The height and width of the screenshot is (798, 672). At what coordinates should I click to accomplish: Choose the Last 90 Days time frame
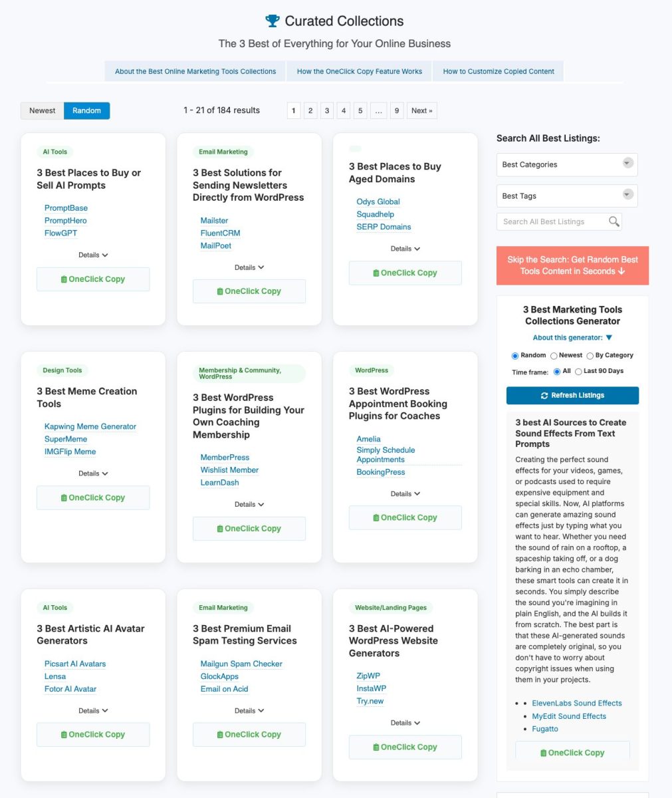click(578, 372)
